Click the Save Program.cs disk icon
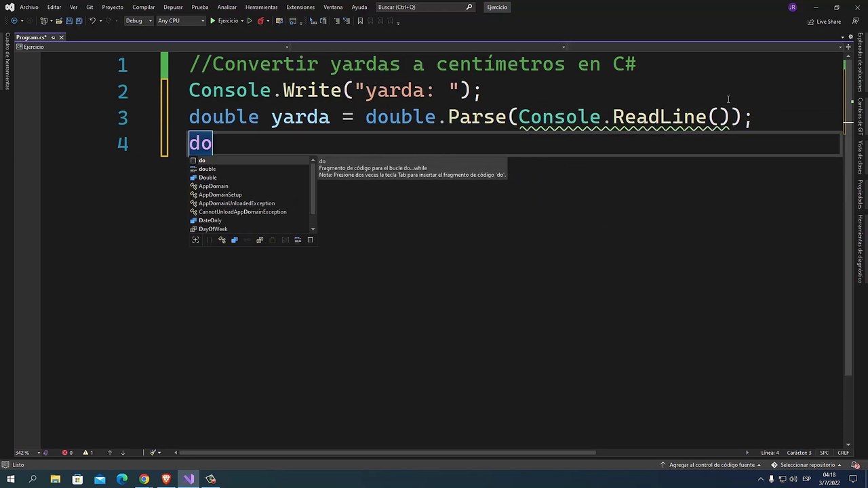868x488 pixels. tap(68, 21)
